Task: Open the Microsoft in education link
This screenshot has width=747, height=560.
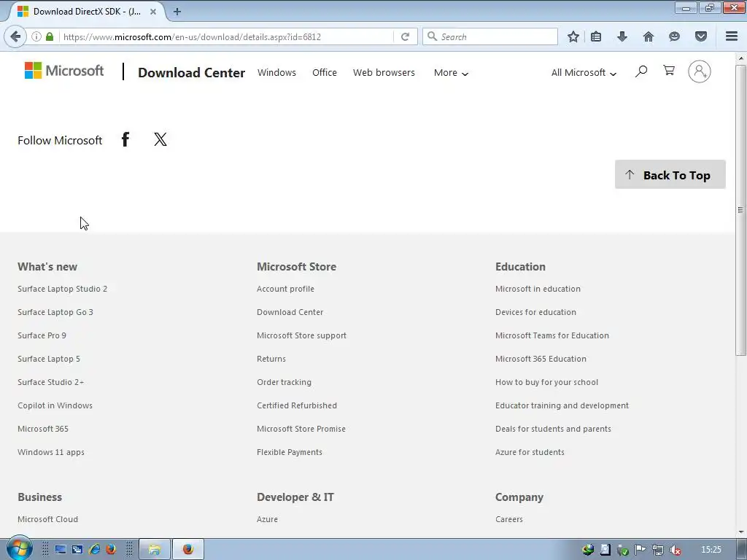Action: 538,289
